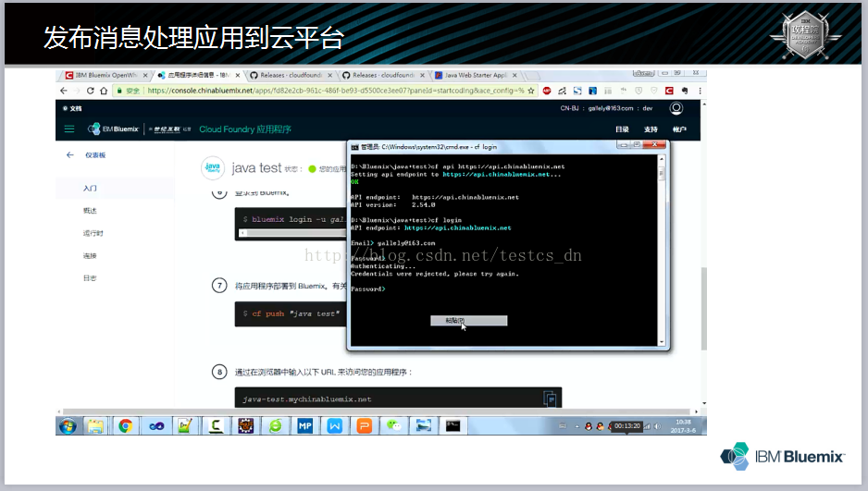The height and width of the screenshot is (491, 868).
Task: Open the Bluemix hamburger navigation menu
Action: click(x=69, y=129)
